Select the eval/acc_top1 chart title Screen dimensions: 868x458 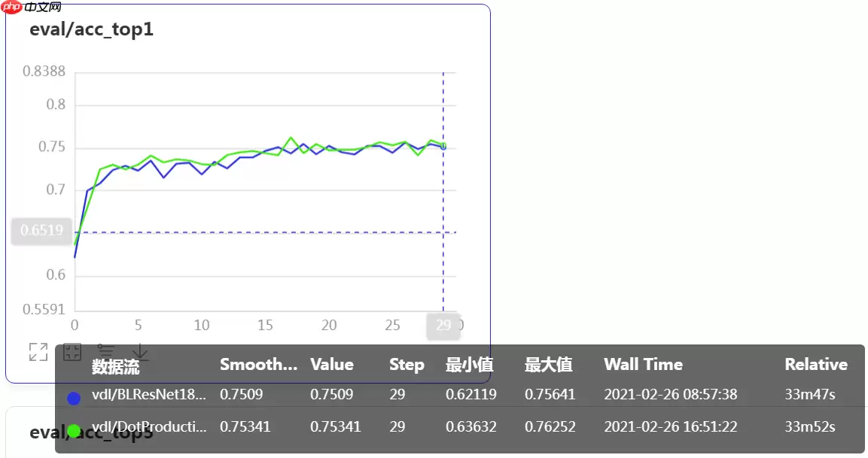pyautogui.click(x=92, y=30)
